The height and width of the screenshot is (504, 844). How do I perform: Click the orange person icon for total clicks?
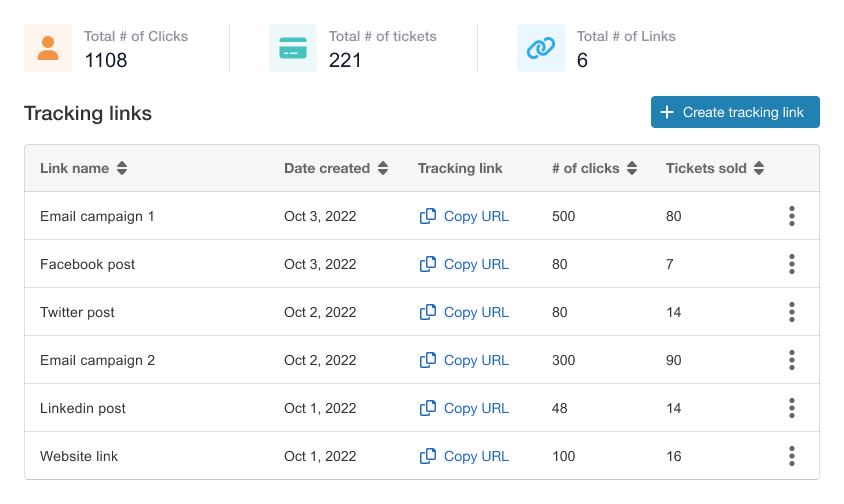click(x=48, y=48)
